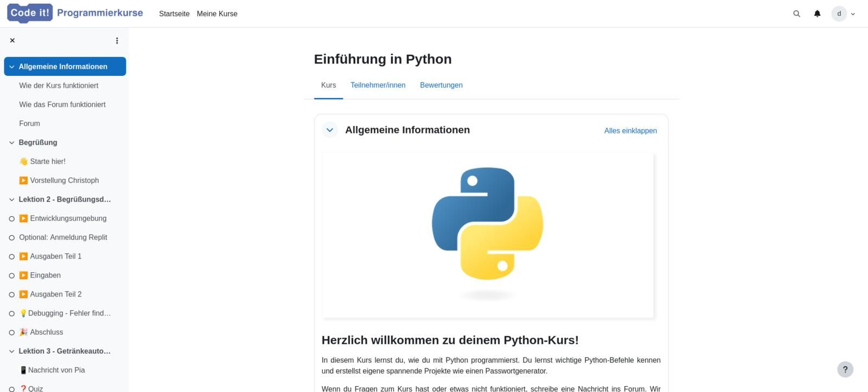868x392 pixels.
Task: Click completion circle beside Ausgaben Teil 1
Action: tap(11, 257)
